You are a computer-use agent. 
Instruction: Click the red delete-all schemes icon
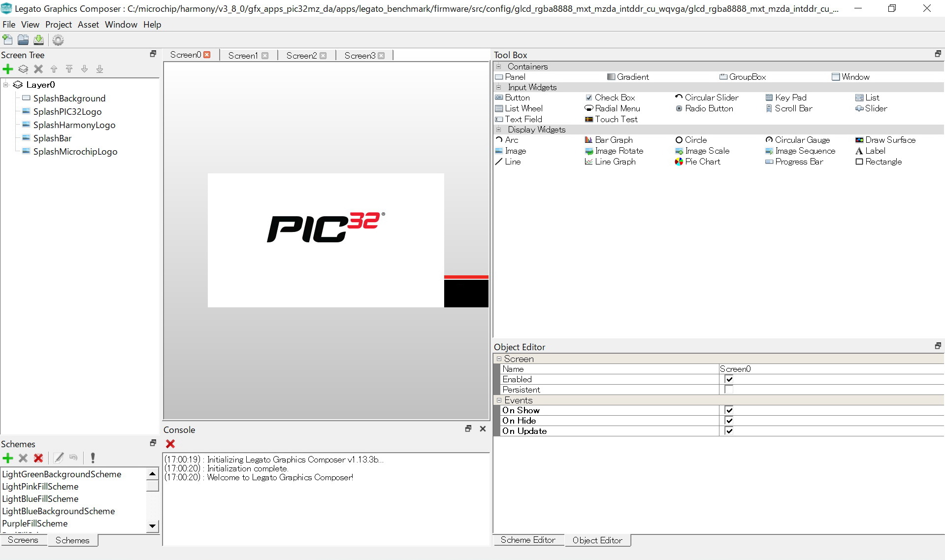click(x=38, y=458)
